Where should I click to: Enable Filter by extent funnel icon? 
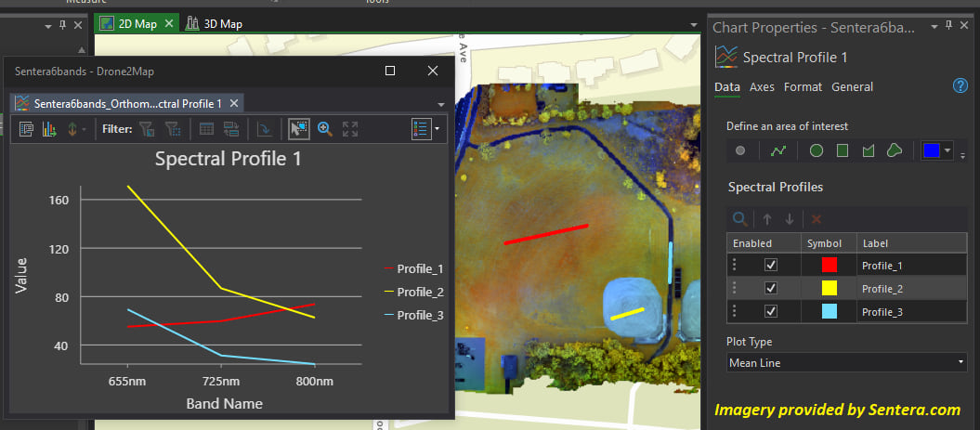point(173,129)
